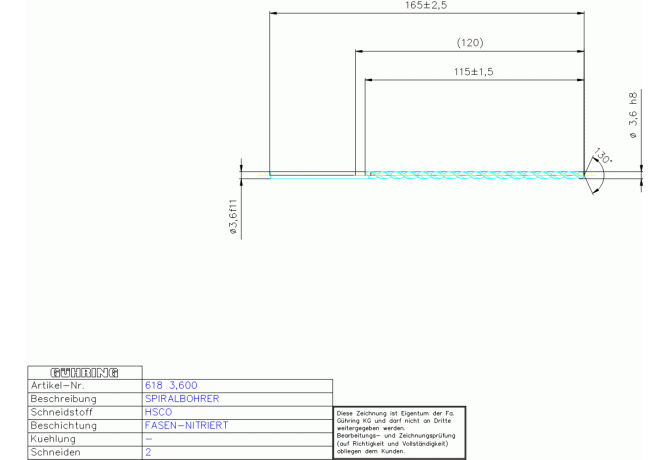The image size is (670, 460).
Task: Select the article number value 618 3,600
Action: 171,385
